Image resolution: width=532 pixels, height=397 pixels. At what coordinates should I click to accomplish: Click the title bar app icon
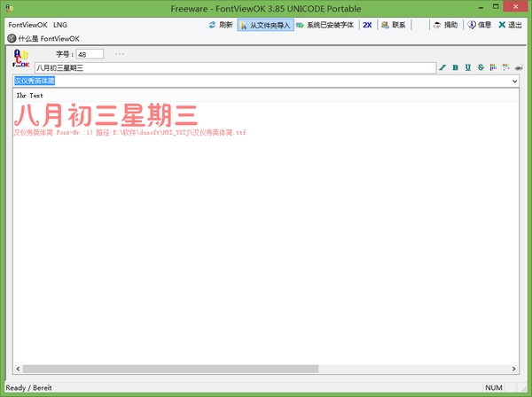click(x=10, y=8)
